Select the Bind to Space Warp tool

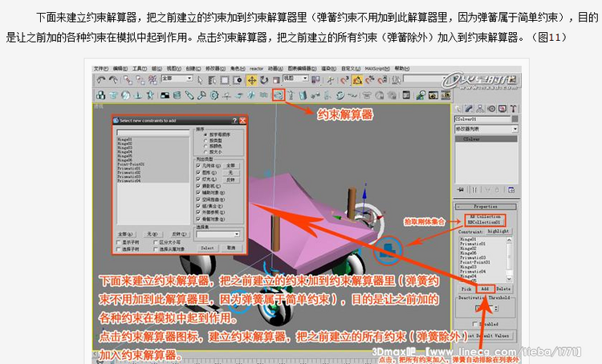(153, 80)
